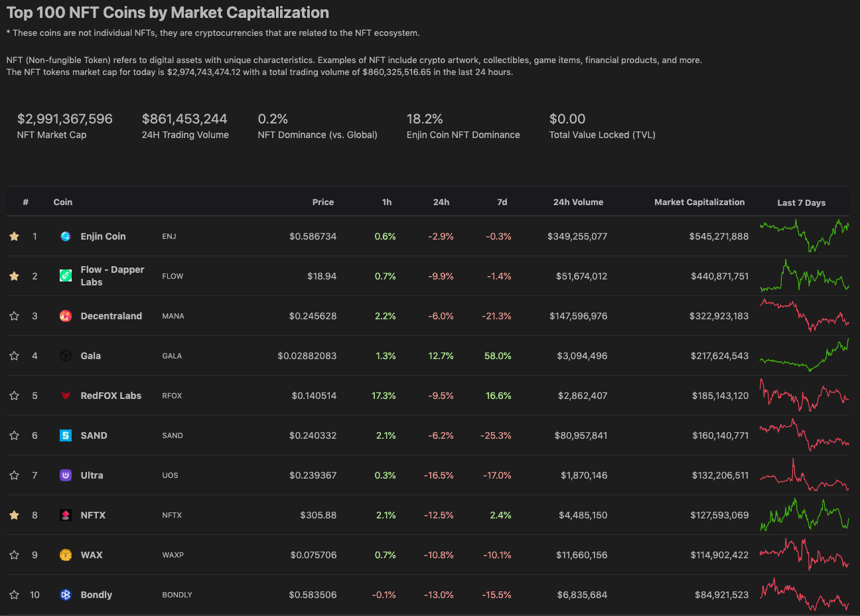Open Bondly 7-day sparkline chart
860x616 pixels.
(804, 594)
